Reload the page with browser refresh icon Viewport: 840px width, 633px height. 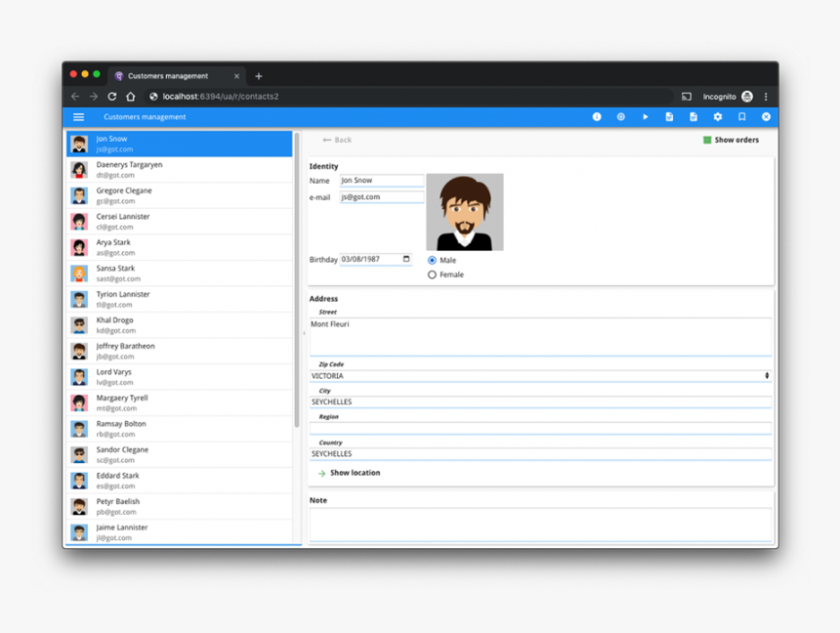coord(112,97)
